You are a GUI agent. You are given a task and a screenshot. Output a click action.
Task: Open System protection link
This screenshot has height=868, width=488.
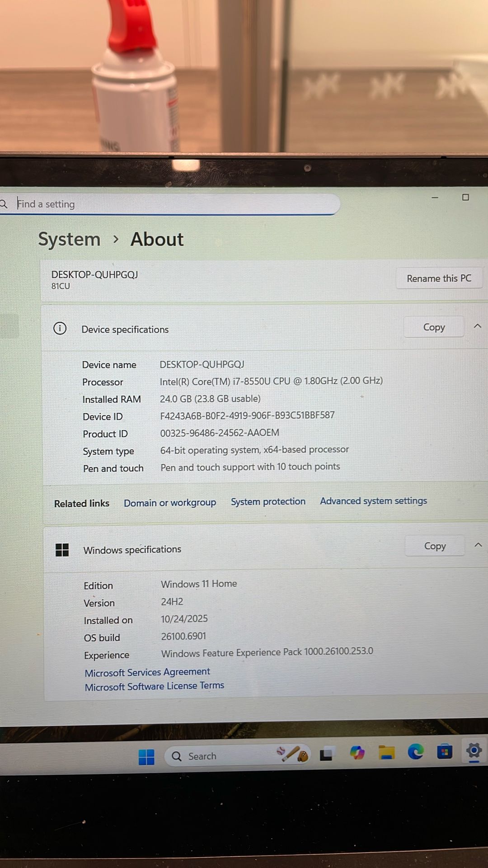point(268,502)
